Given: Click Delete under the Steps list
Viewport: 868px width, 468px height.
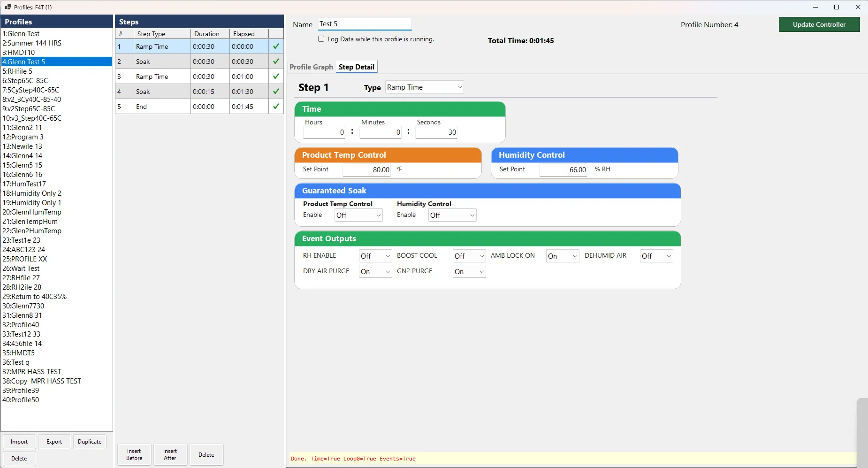Looking at the screenshot, I should click(x=206, y=454).
